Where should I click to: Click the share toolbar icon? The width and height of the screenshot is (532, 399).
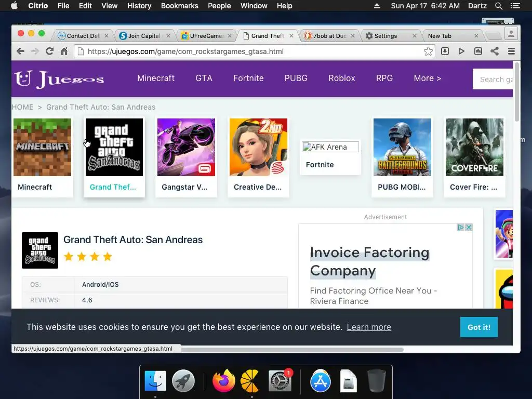click(495, 51)
